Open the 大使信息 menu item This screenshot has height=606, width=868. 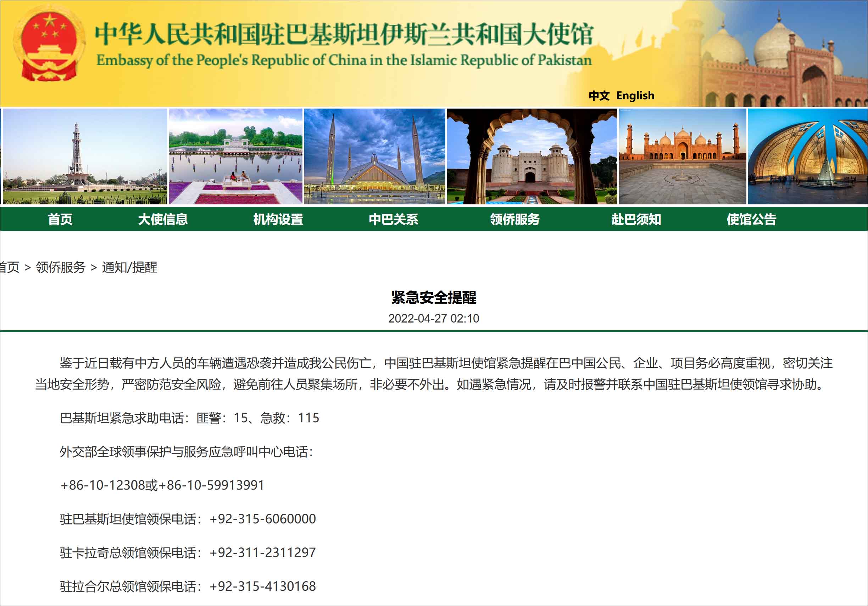pos(163,219)
